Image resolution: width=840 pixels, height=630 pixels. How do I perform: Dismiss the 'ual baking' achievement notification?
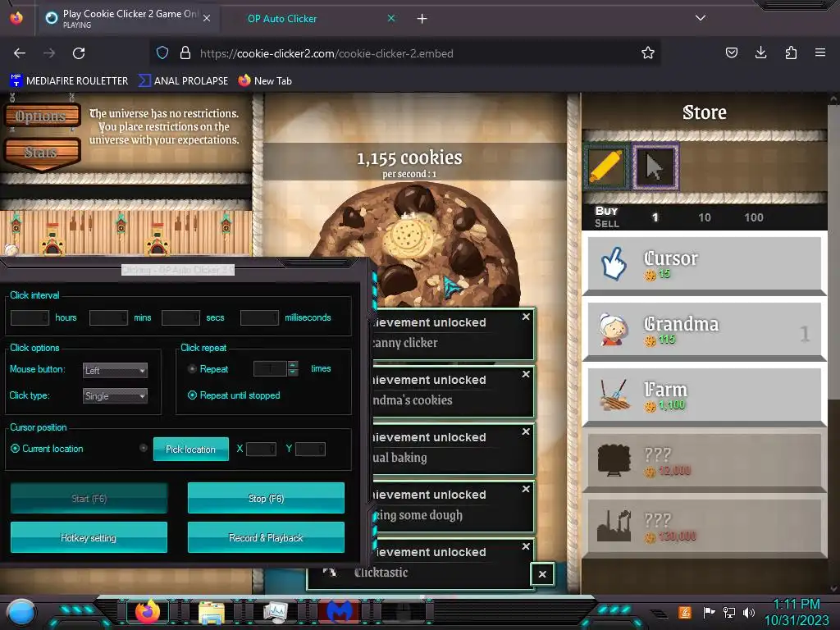coord(526,431)
